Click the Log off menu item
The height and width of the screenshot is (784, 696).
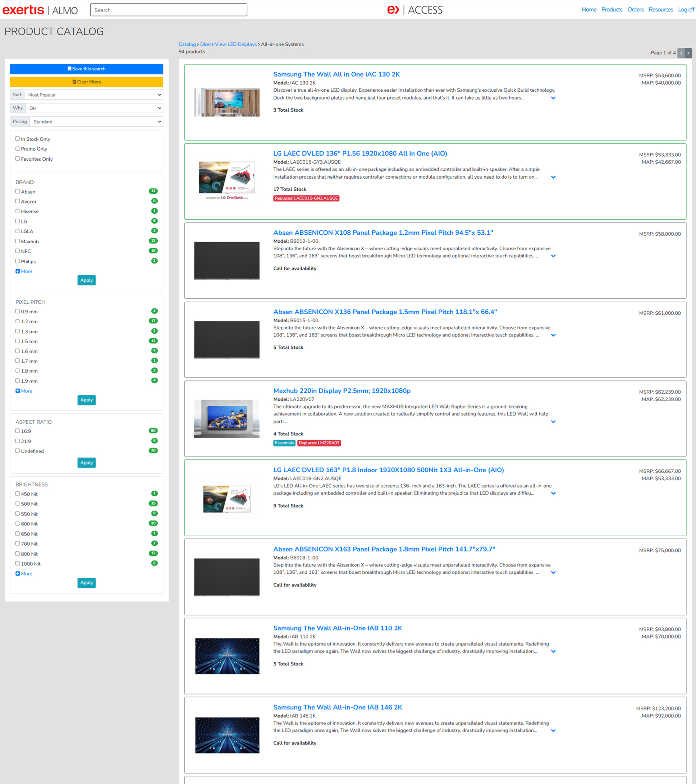click(686, 10)
